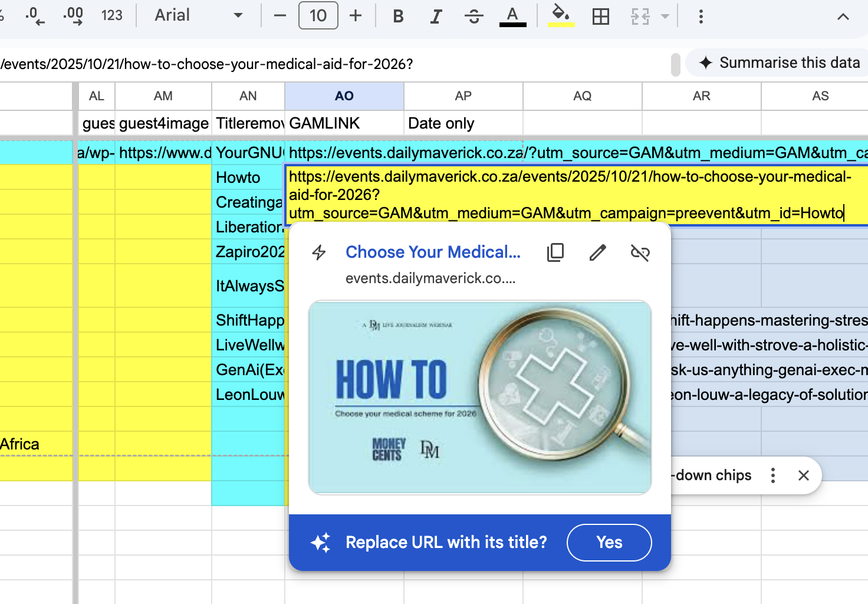Image resolution: width=868 pixels, height=604 pixels.
Task: Click the increase decimal places icon
Action: point(73,16)
